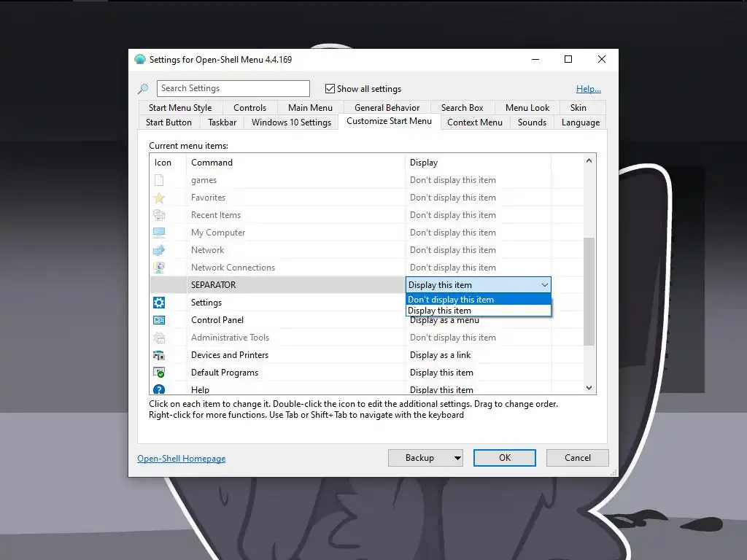Viewport: 747px width, 560px height.
Task: Click the Search Settings input field
Action: tap(233, 88)
